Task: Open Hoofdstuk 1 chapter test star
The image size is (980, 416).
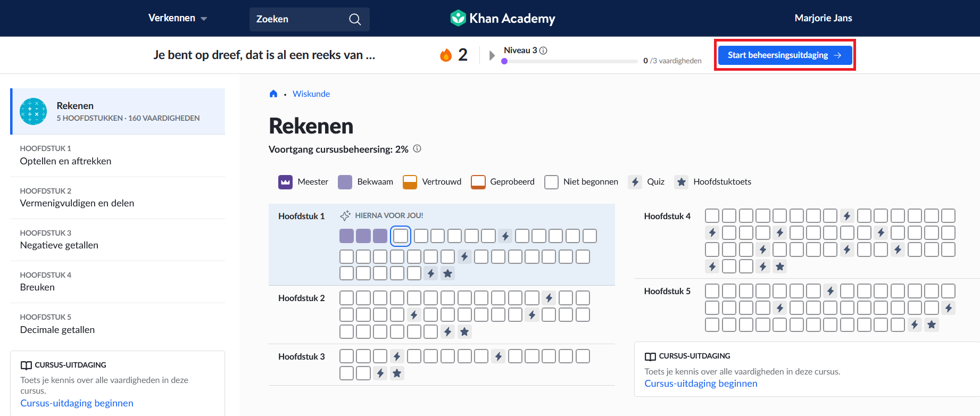Action: point(448,273)
